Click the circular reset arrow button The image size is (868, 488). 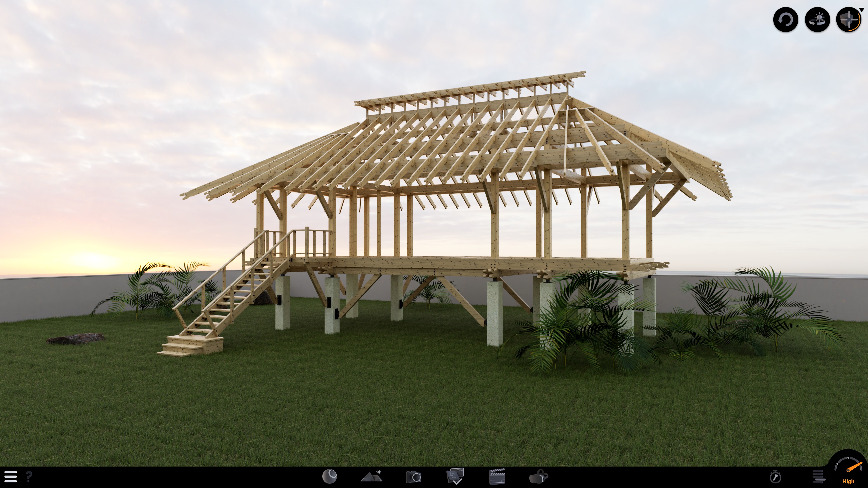click(x=785, y=20)
